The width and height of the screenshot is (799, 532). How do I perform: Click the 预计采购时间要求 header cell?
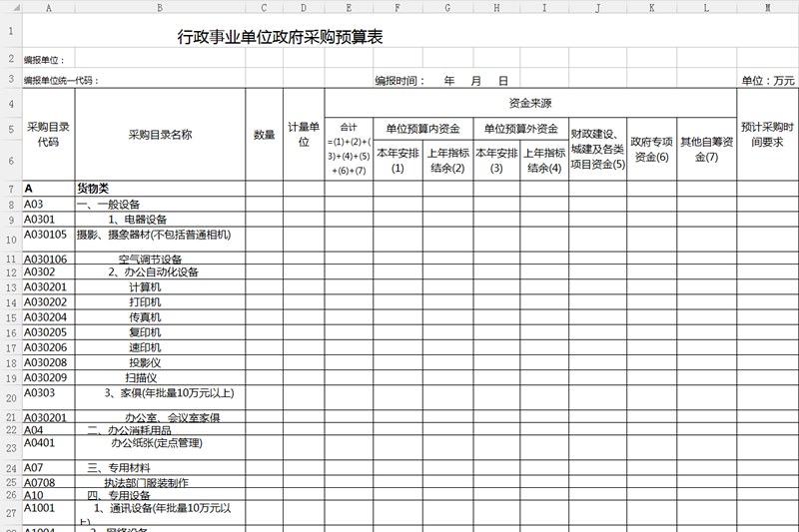(x=767, y=135)
